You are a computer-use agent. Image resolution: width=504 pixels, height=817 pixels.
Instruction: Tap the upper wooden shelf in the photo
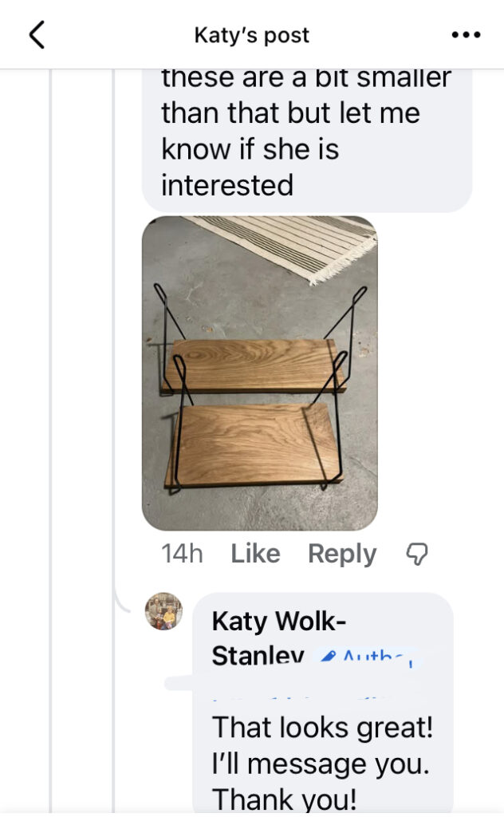tap(255, 365)
